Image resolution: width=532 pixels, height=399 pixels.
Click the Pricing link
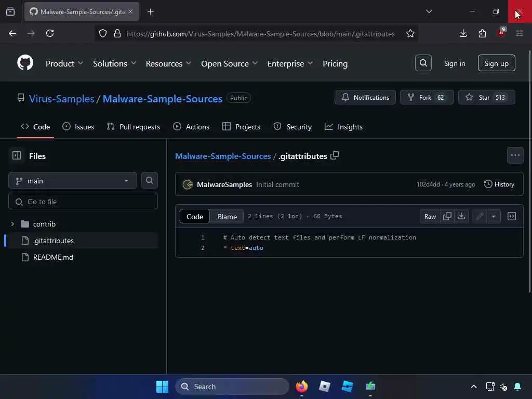[335, 63]
